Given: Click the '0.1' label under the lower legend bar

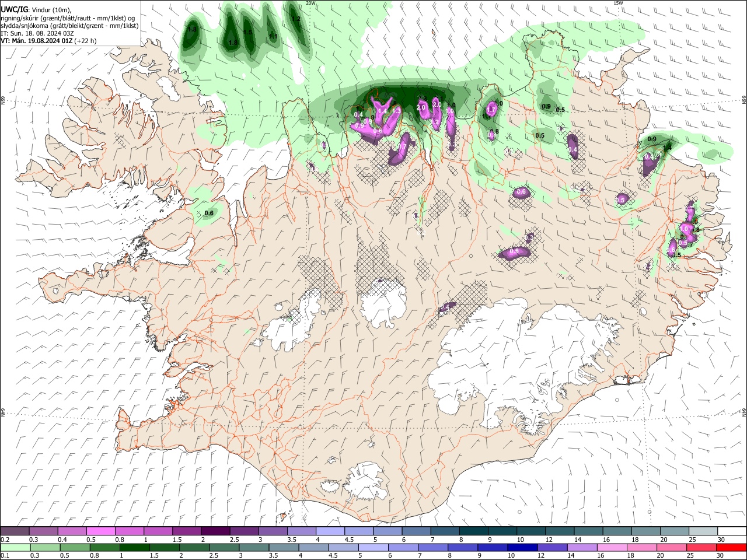Looking at the screenshot, I should 5,556.
